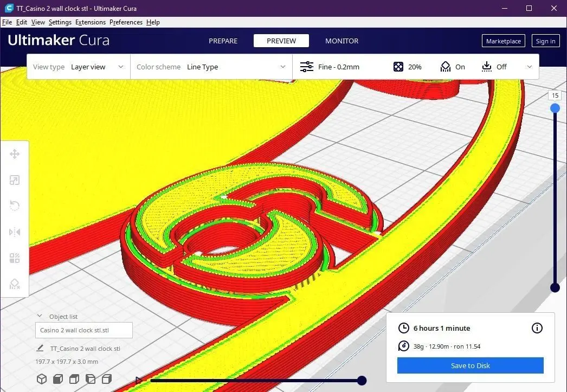The height and width of the screenshot is (392, 567).
Task: Click the Cura app icon in title bar
Action: pos(9,8)
